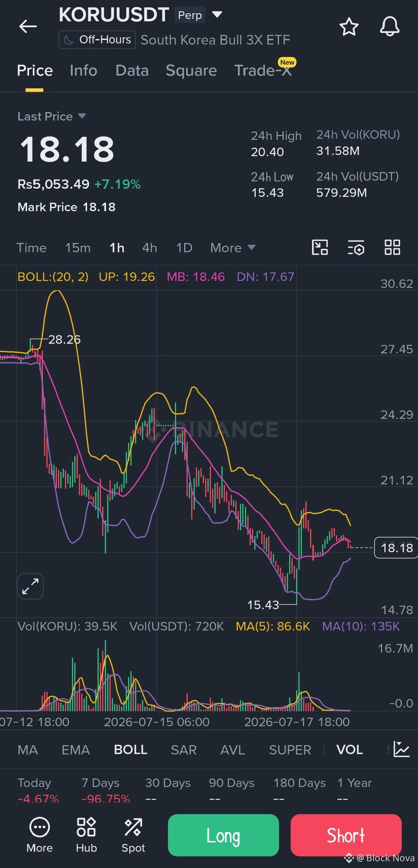Image resolution: width=418 pixels, height=868 pixels.
Task: Open the Last Price dropdown
Action: click(x=52, y=116)
